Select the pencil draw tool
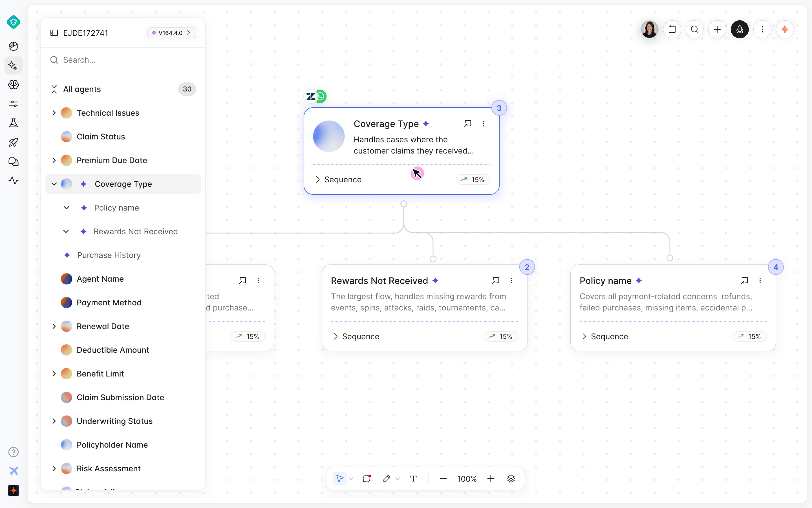 coord(387,478)
